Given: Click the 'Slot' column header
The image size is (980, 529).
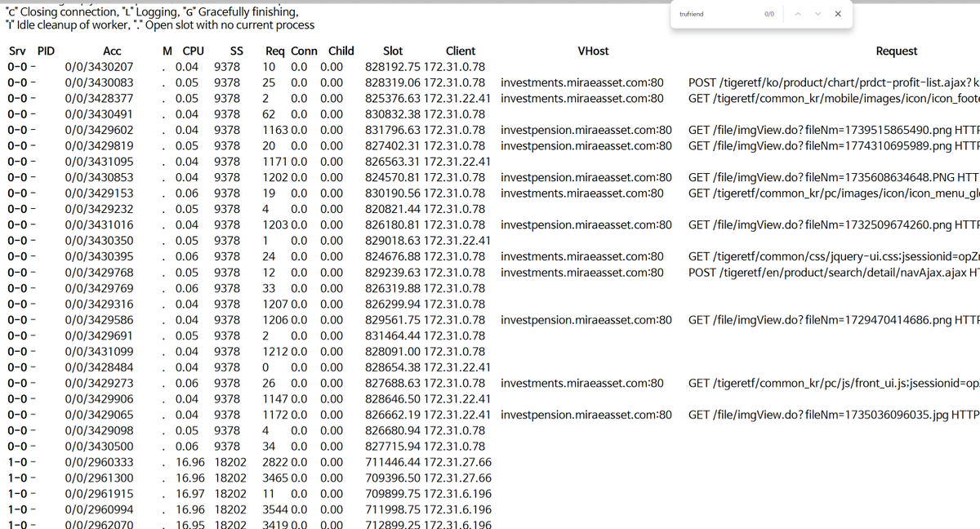Looking at the screenshot, I should (393, 51).
